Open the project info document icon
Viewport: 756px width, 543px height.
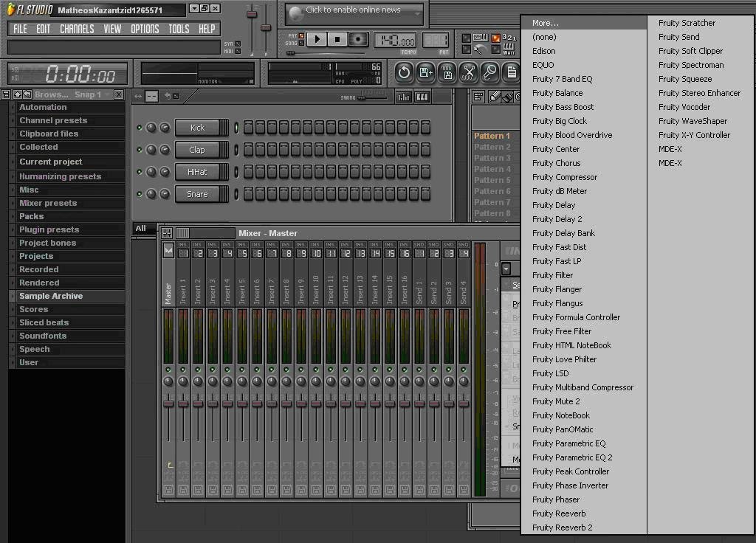pyautogui.click(x=511, y=73)
